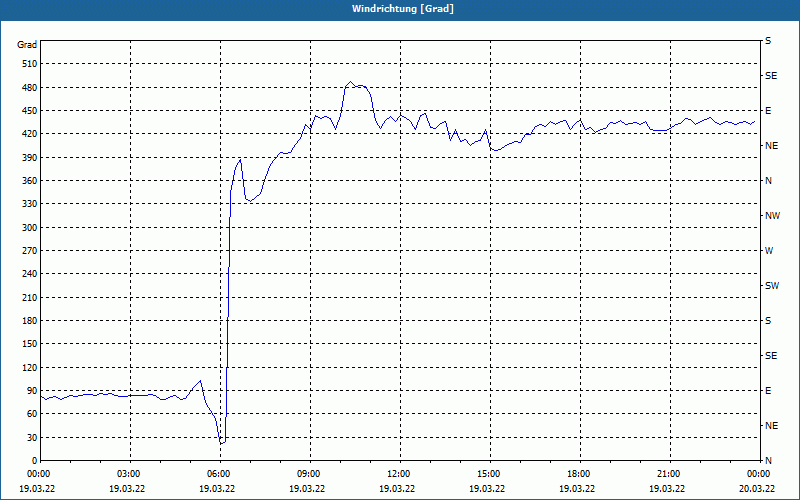Click the SW compass label
800x500 pixels.
[772, 286]
